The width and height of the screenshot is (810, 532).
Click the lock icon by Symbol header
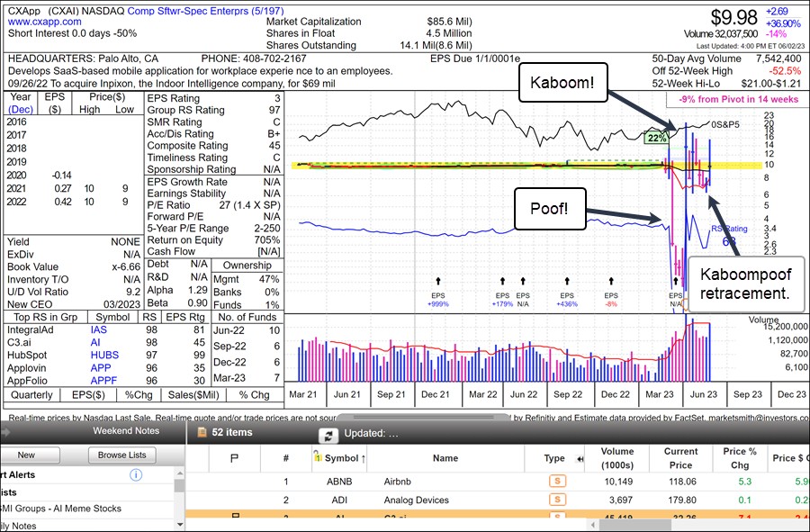318,457
